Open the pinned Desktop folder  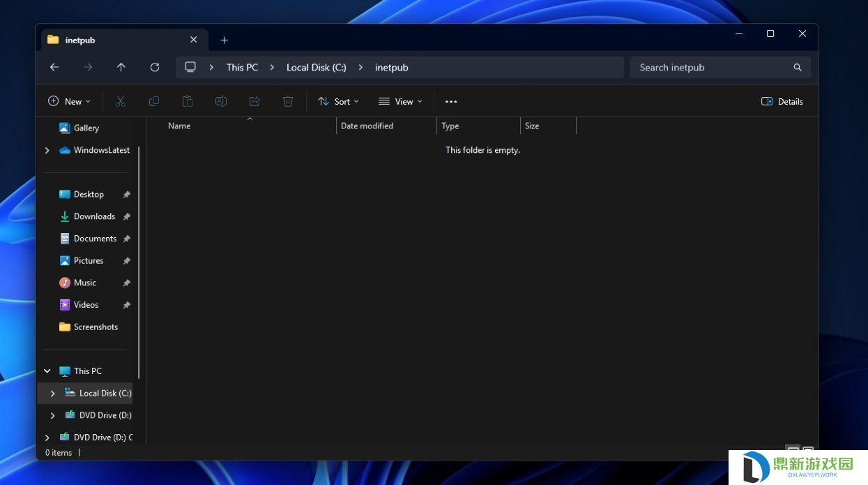click(x=89, y=194)
